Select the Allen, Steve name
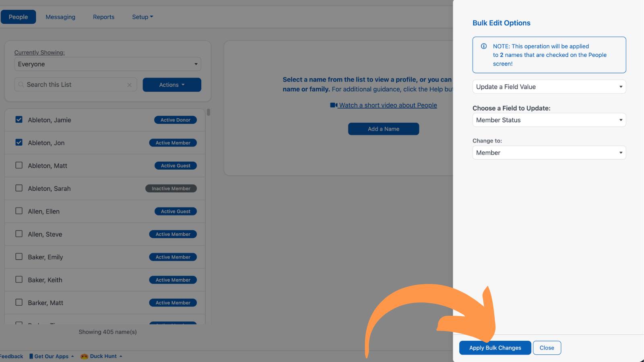The width and height of the screenshot is (644, 362). (45, 234)
